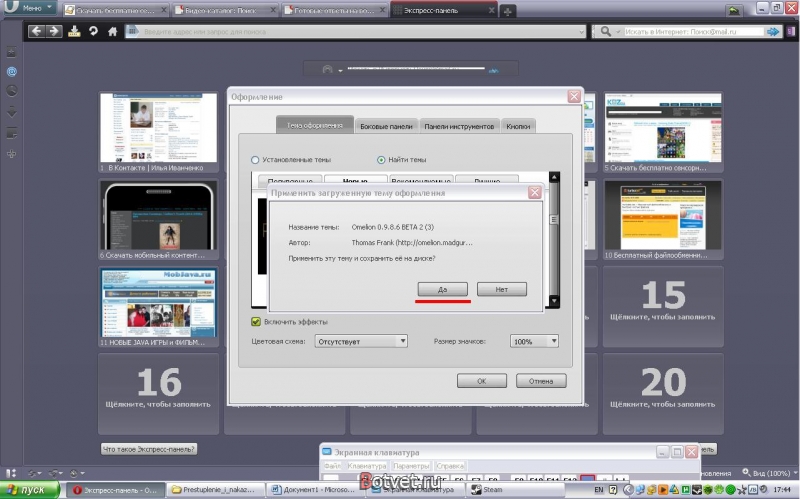Viewport: 800px width, 499px height.
Task: Click scroll-up arrow of theme list scrollbar
Action: click(554, 177)
